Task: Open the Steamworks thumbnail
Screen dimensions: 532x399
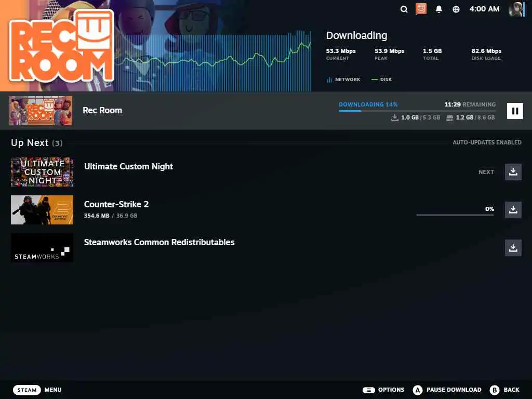Action: [42, 248]
